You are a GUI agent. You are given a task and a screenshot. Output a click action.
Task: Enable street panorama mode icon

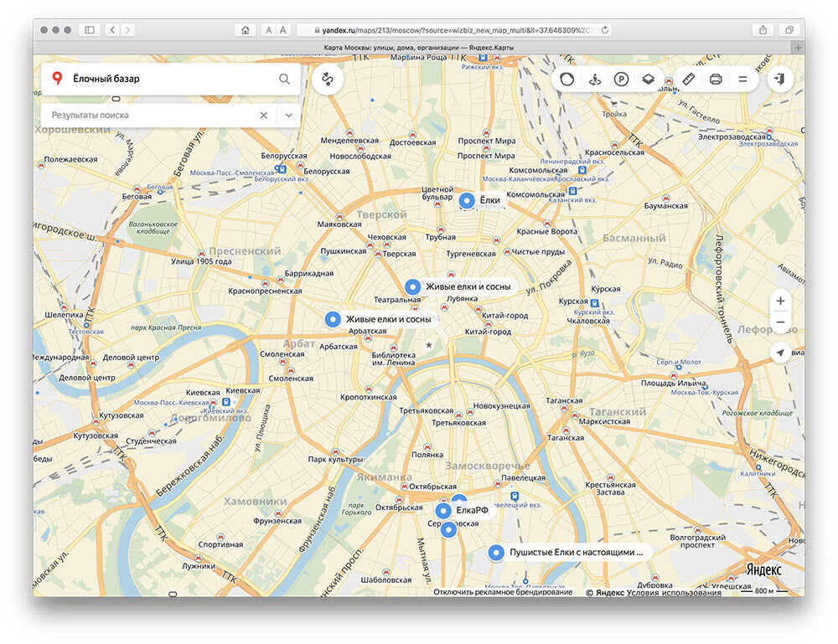[595, 80]
